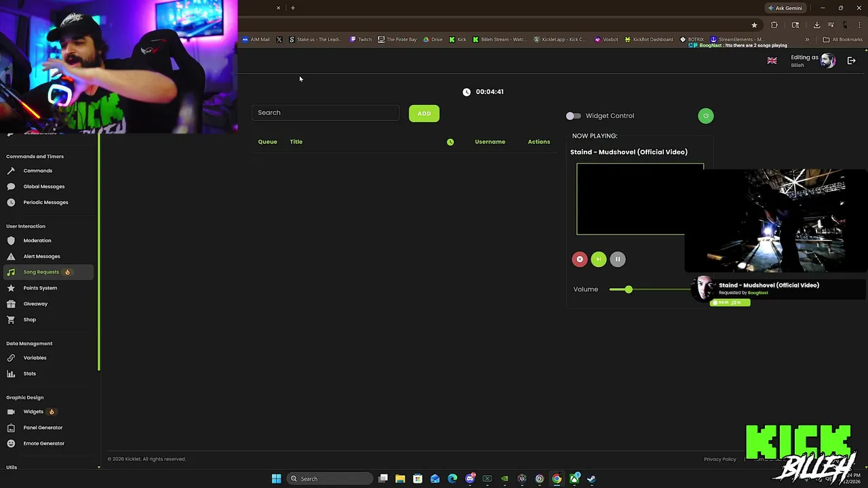Open KickBot Dashboard bookmark
The width and height of the screenshot is (868, 488).
[x=649, y=39]
